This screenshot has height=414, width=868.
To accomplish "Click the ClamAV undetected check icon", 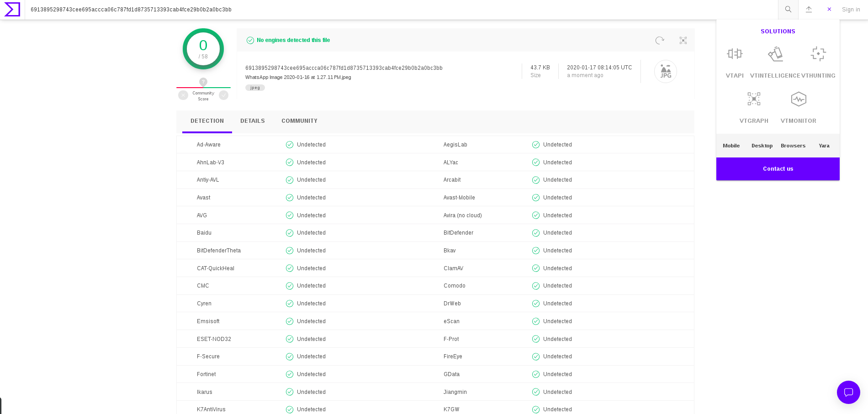I will 536,268.
